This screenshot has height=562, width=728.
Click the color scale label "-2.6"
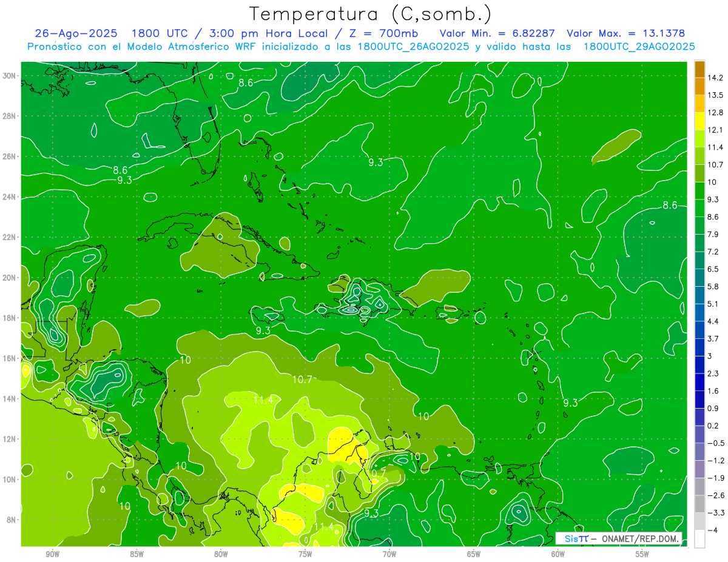tap(716, 495)
